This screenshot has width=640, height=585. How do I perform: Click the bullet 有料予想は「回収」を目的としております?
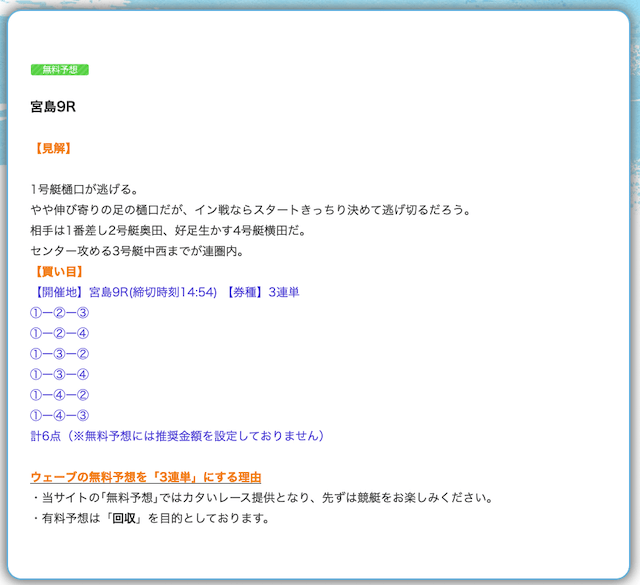(x=151, y=518)
